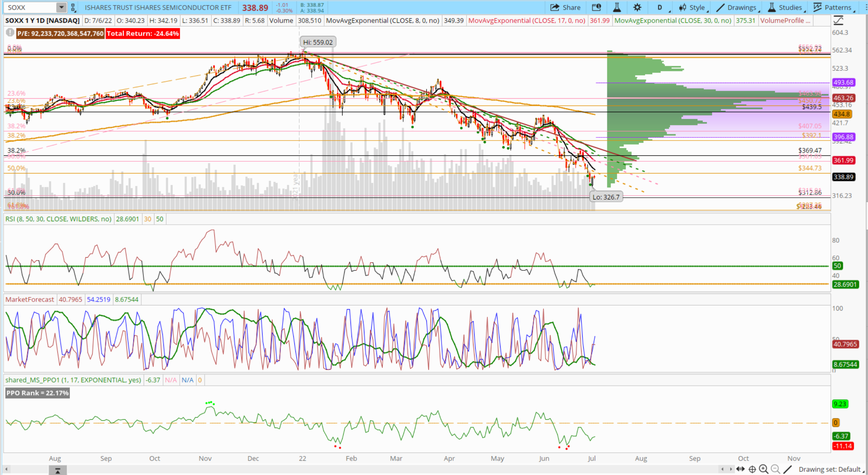
Task: Toggle the price axis scale icon
Action: click(x=838, y=21)
